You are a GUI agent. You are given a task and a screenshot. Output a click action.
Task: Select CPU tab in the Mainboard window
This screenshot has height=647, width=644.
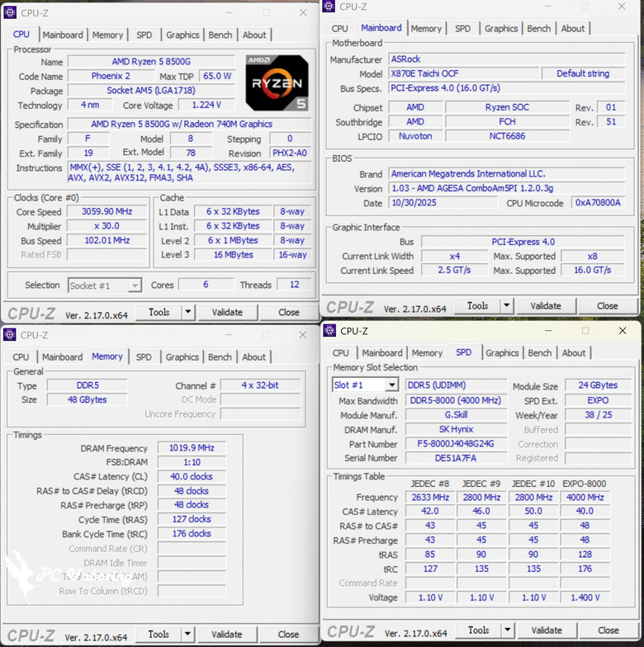[340, 28]
